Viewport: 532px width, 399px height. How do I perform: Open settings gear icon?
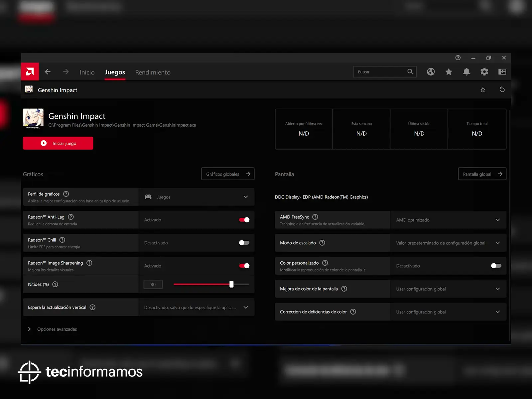point(484,72)
